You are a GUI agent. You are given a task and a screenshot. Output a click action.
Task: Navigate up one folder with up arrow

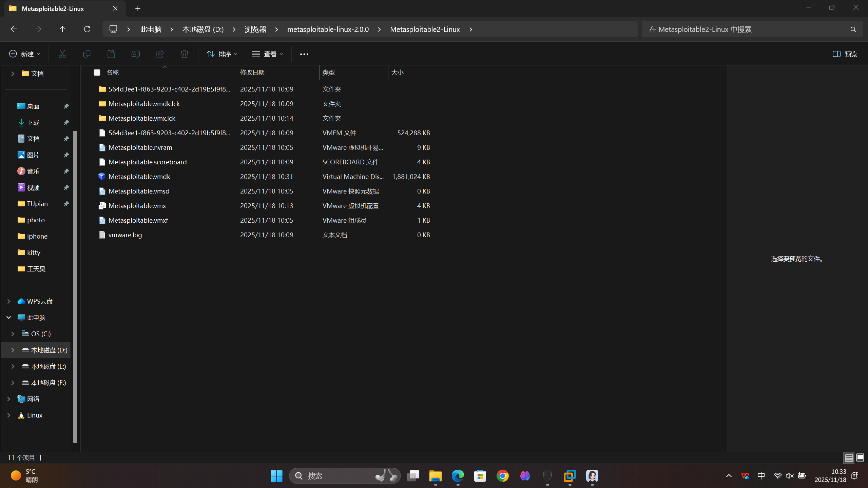pos(62,29)
